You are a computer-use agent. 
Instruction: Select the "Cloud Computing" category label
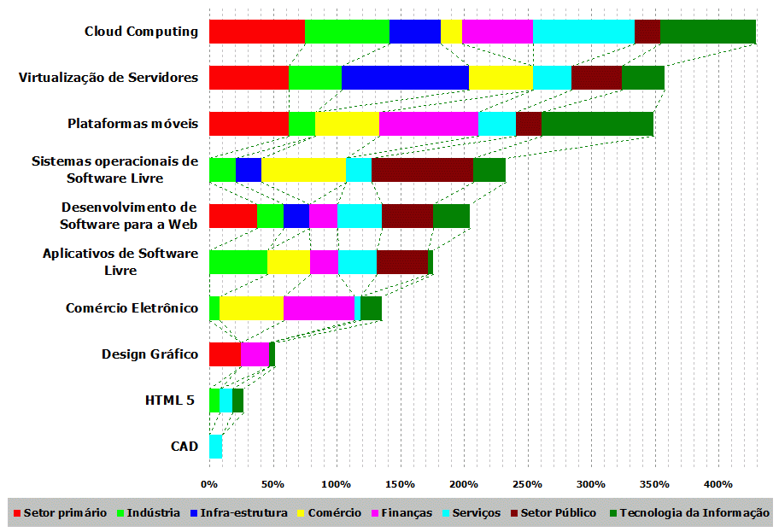click(141, 32)
